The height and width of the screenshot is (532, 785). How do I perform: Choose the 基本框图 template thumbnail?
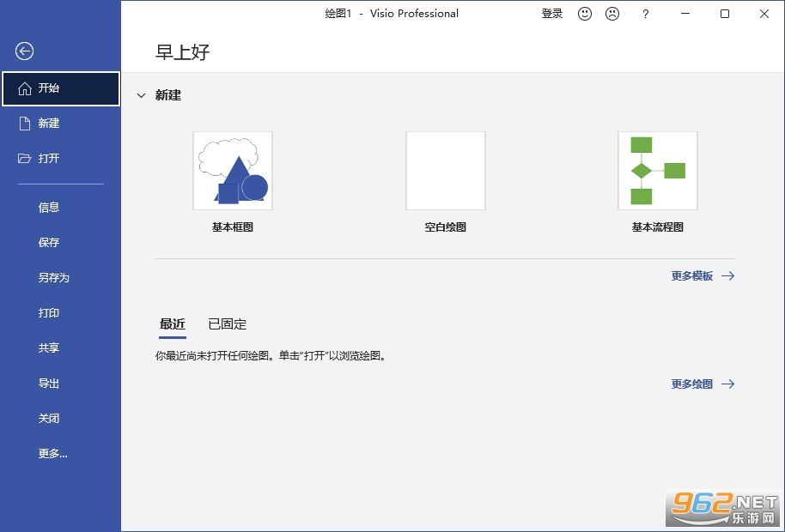[x=233, y=171]
